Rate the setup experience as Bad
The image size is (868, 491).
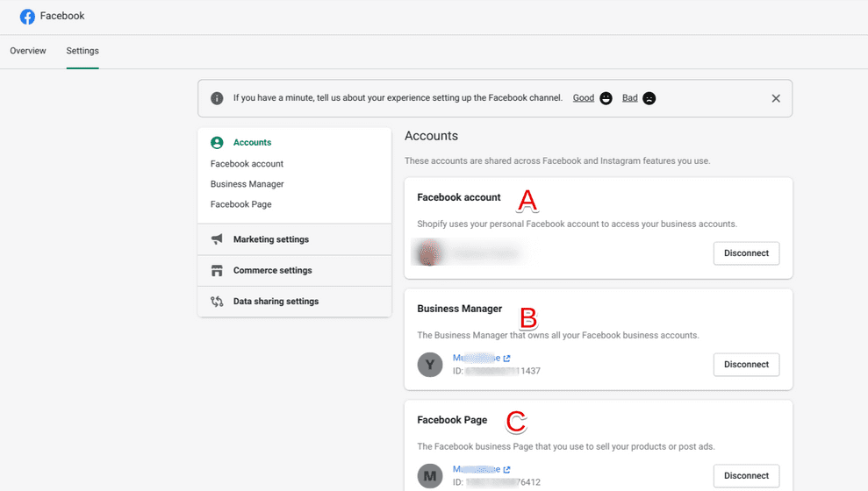(x=630, y=98)
